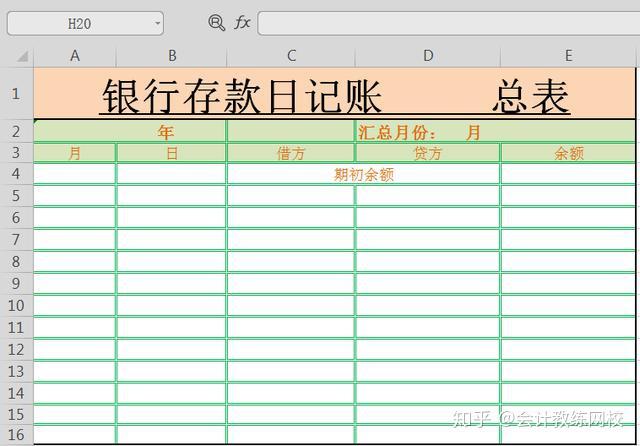Click the magnifier zoom icon beside fx

tap(216, 22)
